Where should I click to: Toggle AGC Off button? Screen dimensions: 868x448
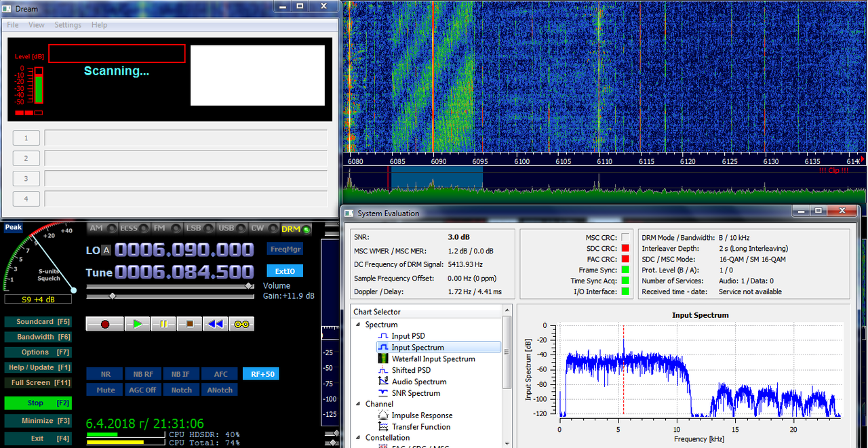(144, 390)
